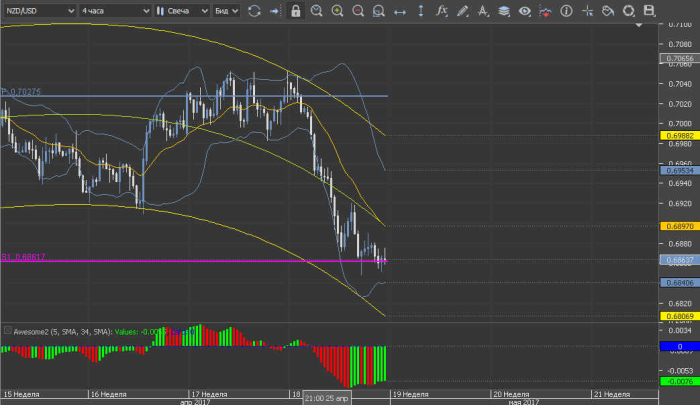Click the yellow 0.69882 price tag
Image resolution: width=700 pixels, height=405 pixels.
(x=679, y=135)
